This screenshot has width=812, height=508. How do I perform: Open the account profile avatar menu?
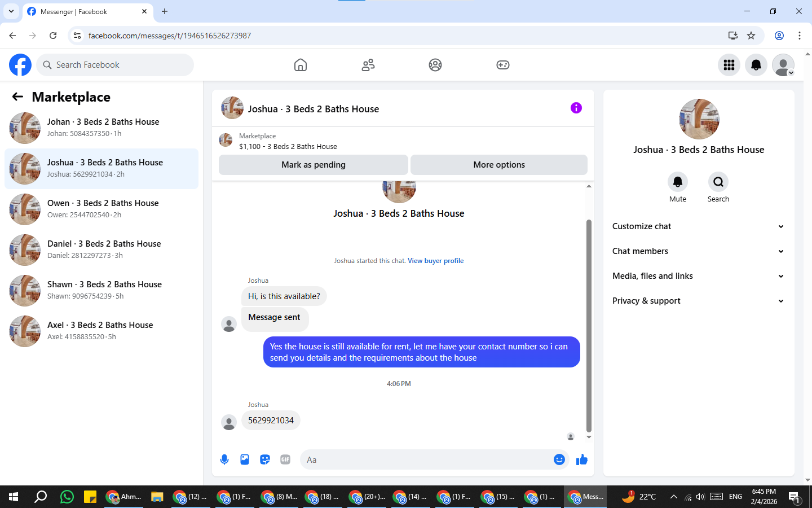coord(783,65)
